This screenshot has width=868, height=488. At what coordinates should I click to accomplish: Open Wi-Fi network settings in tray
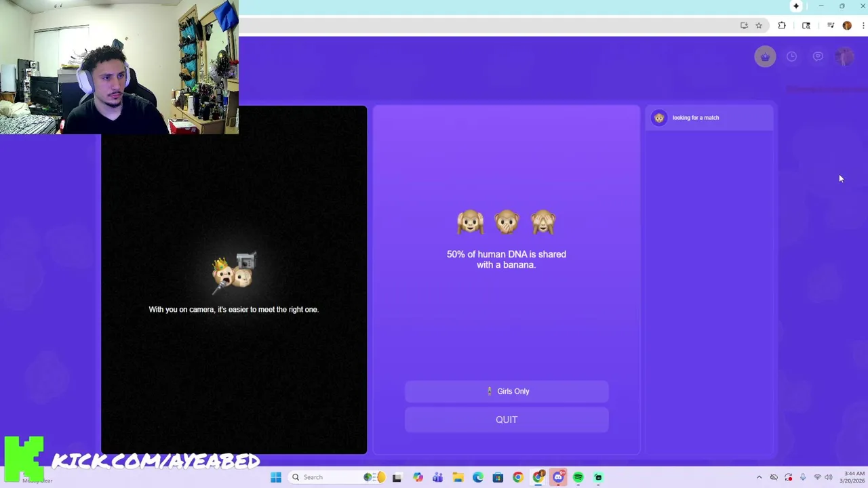pyautogui.click(x=817, y=477)
